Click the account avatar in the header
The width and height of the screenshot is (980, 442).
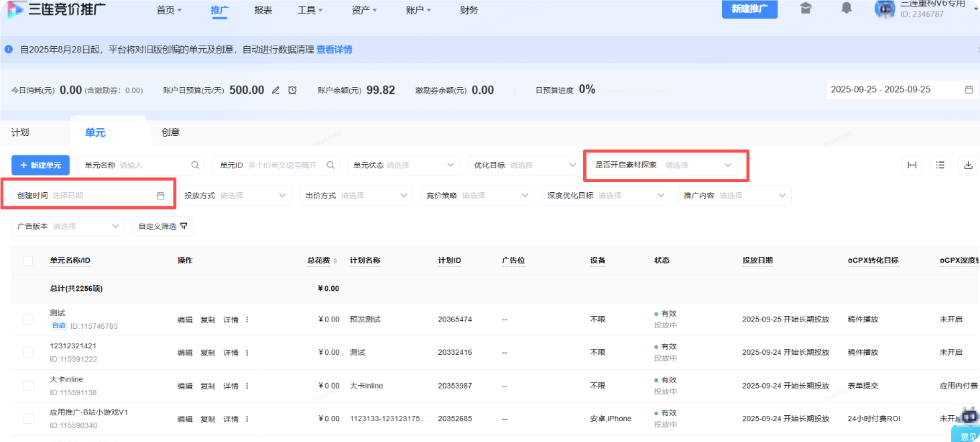pos(885,9)
